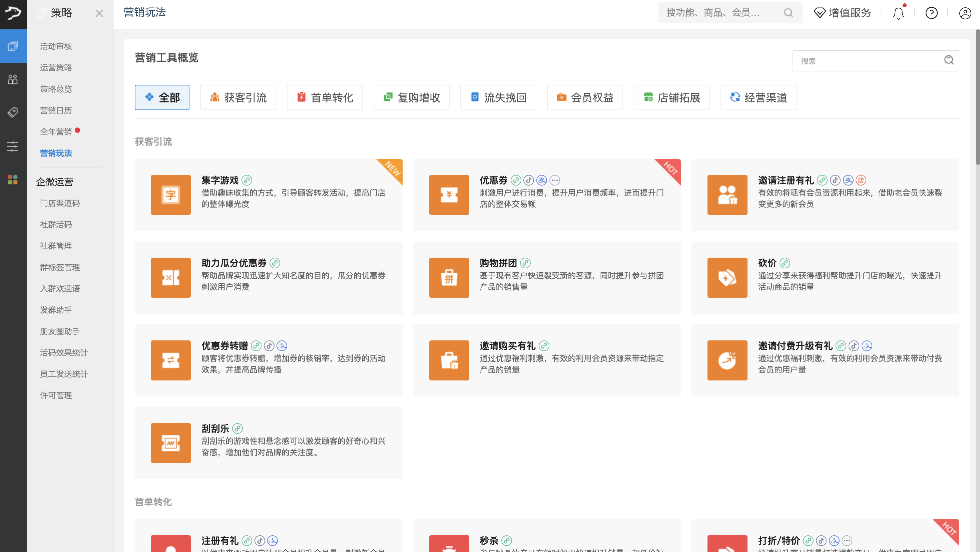Click the 集字游戏 orange tool icon
This screenshot has width=980, height=552.
coord(170,195)
